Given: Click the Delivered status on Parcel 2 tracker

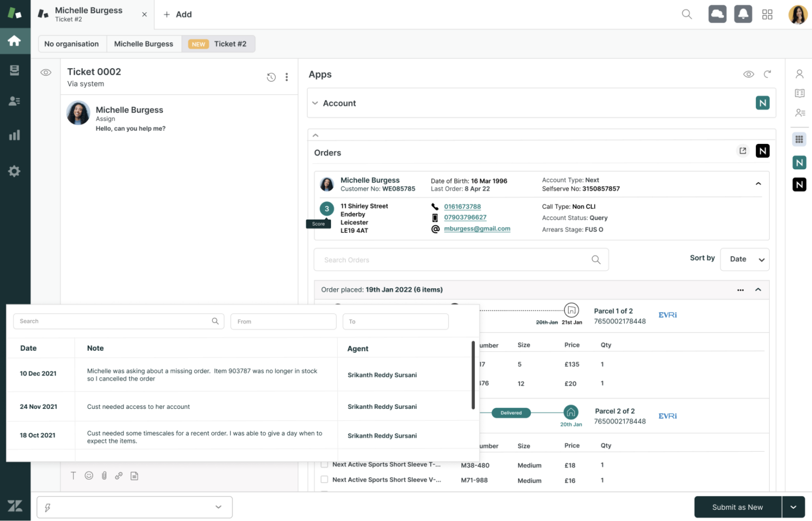Looking at the screenshot, I should [x=511, y=413].
